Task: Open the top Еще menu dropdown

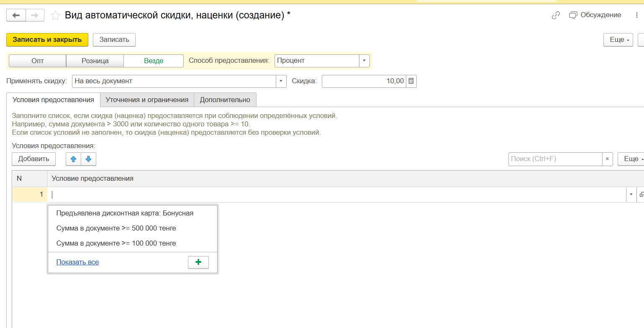Action: point(618,40)
